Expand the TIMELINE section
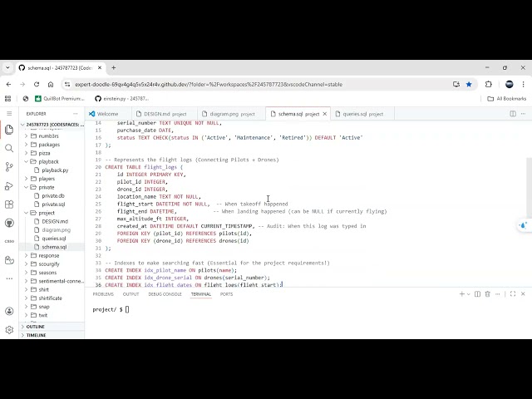The width and height of the screenshot is (532, 399). 52,335
